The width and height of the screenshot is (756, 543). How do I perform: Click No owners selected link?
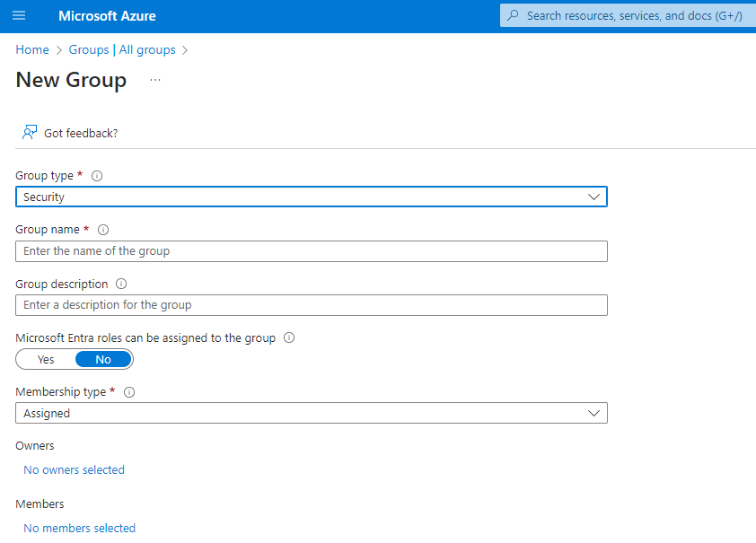pos(74,470)
